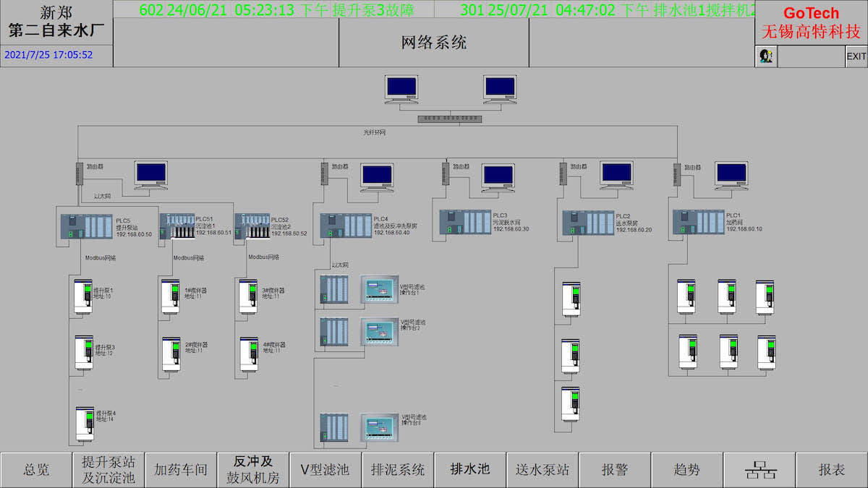Click the router icon above PLC2
The height and width of the screenshot is (488, 868).
coord(562,173)
